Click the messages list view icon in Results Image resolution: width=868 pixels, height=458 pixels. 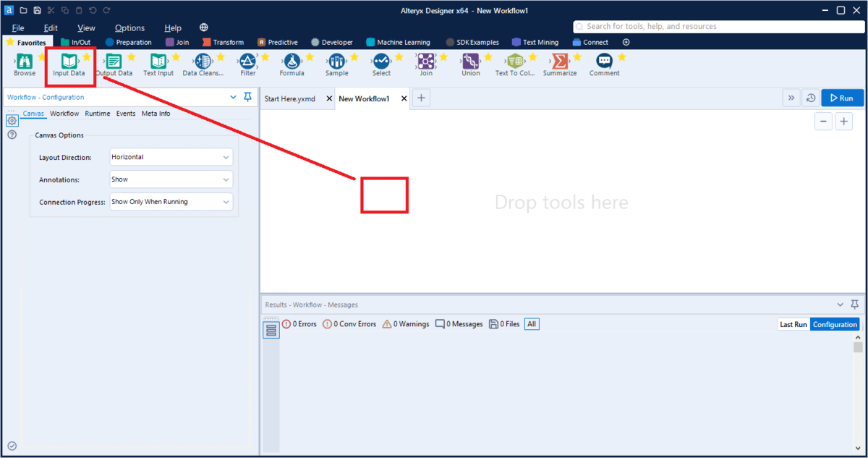click(271, 331)
